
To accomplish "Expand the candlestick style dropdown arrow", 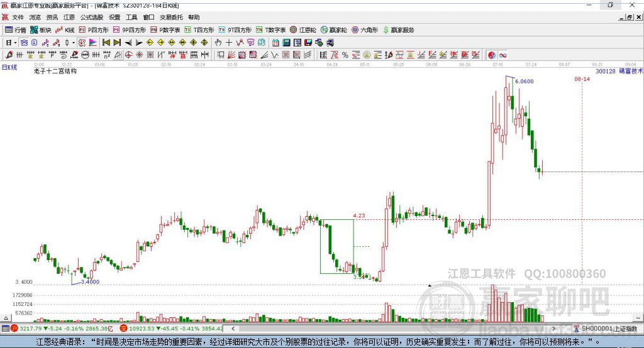I will click(x=74, y=43).
